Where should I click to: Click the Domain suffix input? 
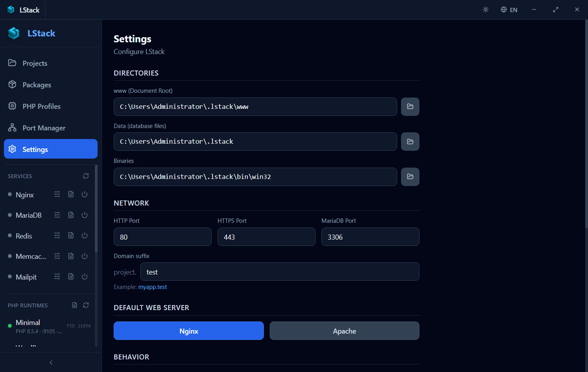280,272
